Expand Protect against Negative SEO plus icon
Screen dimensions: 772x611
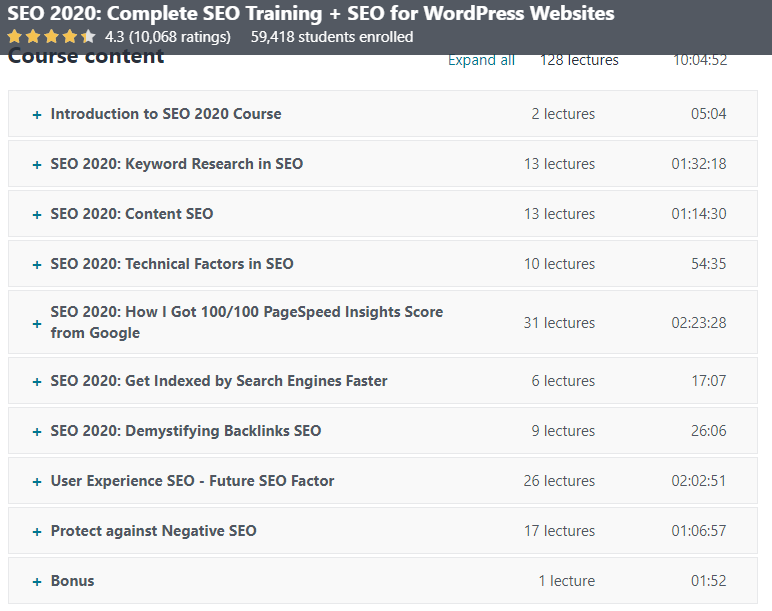coord(37,532)
